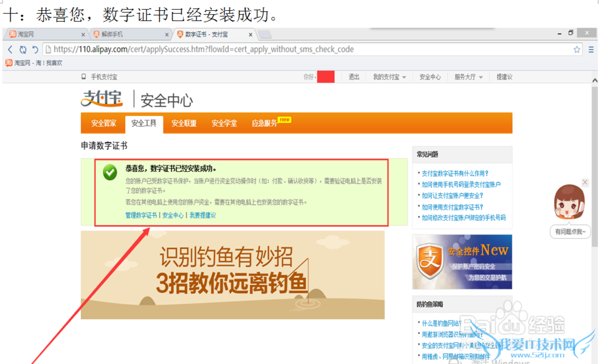Viewport: 599px width, 364px height.
Task: Click the undo/restore arrow icon in toolbar
Action: tap(35, 49)
